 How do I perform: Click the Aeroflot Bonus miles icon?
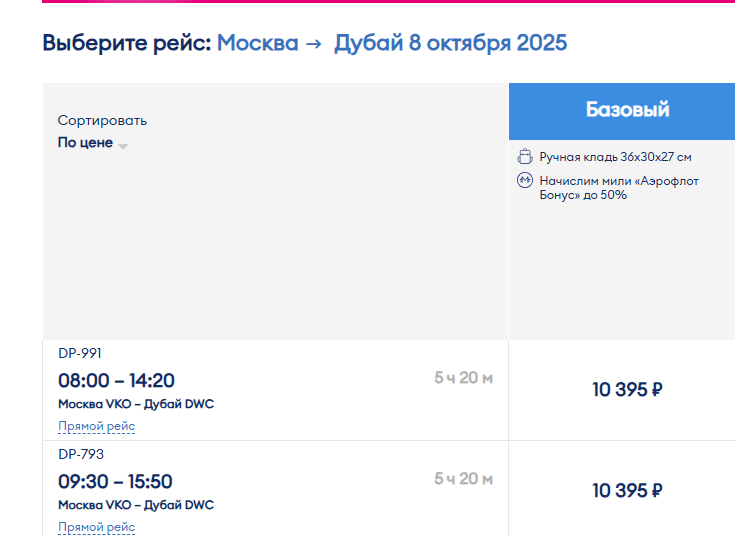pos(525,180)
